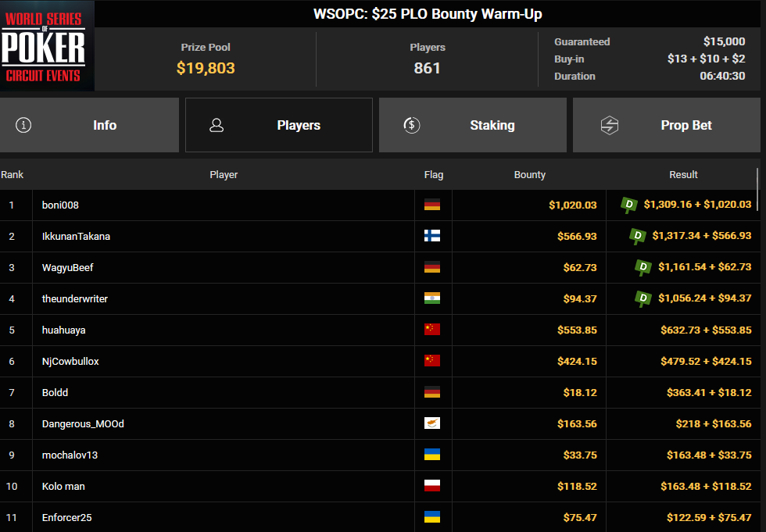
Task: Click the China flag for huahuaya
Action: pos(432,330)
